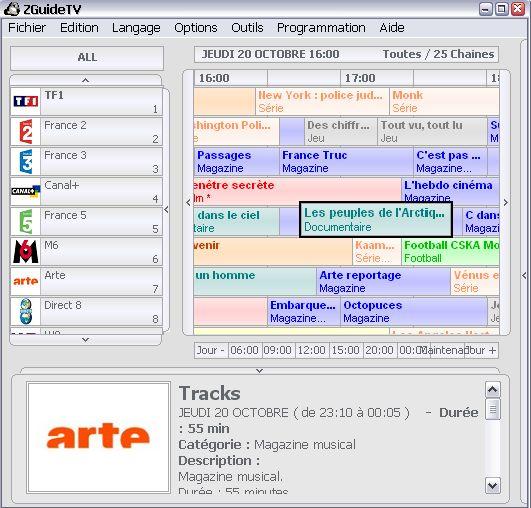Viewport: 531px width, 508px height.
Task: Click the Direct 8 globe logo
Action: [26, 311]
